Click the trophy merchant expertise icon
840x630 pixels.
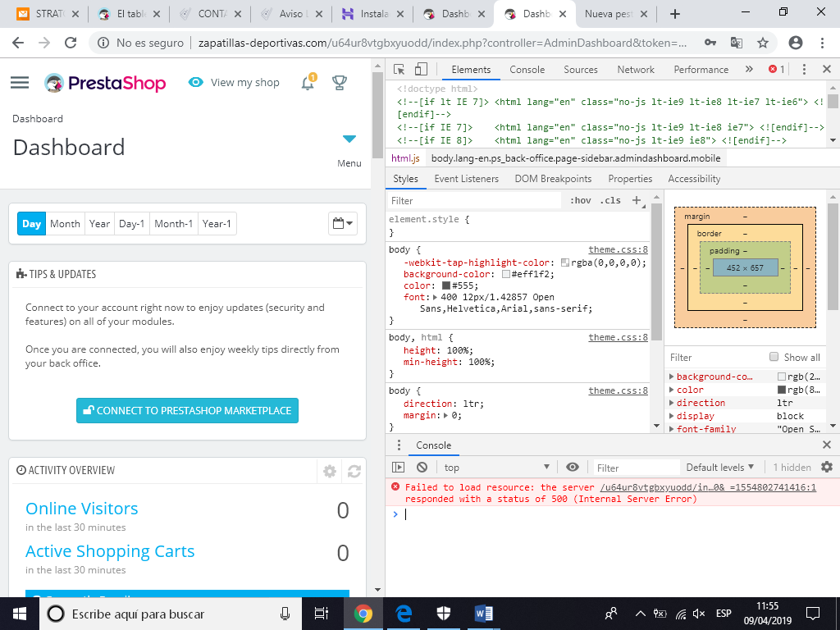coord(339,82)
